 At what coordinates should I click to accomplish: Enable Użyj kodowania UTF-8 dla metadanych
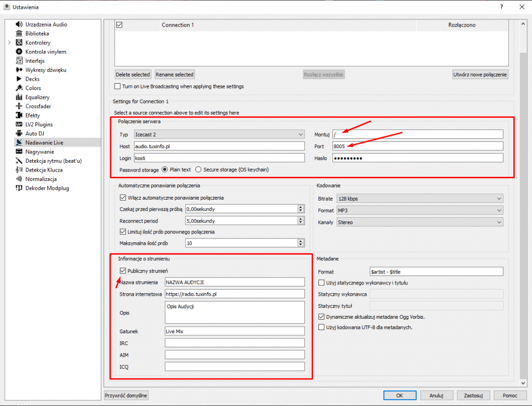321,328
